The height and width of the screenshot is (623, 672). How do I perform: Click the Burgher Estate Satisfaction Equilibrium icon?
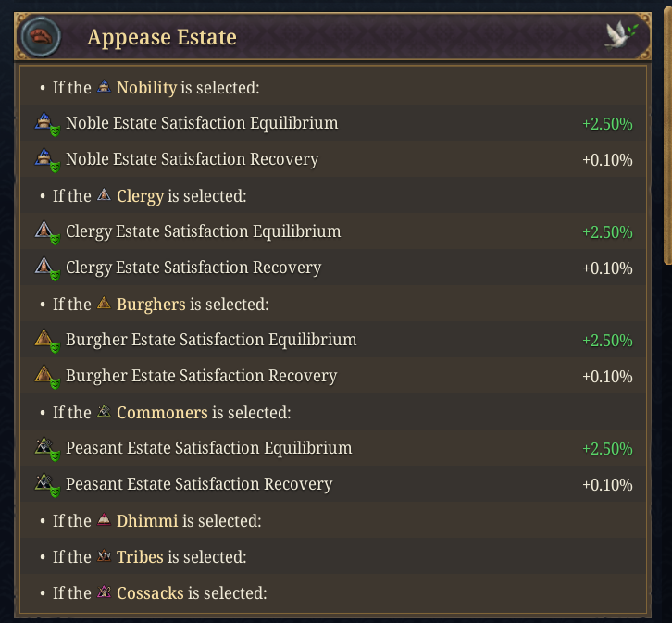[46, 341]
